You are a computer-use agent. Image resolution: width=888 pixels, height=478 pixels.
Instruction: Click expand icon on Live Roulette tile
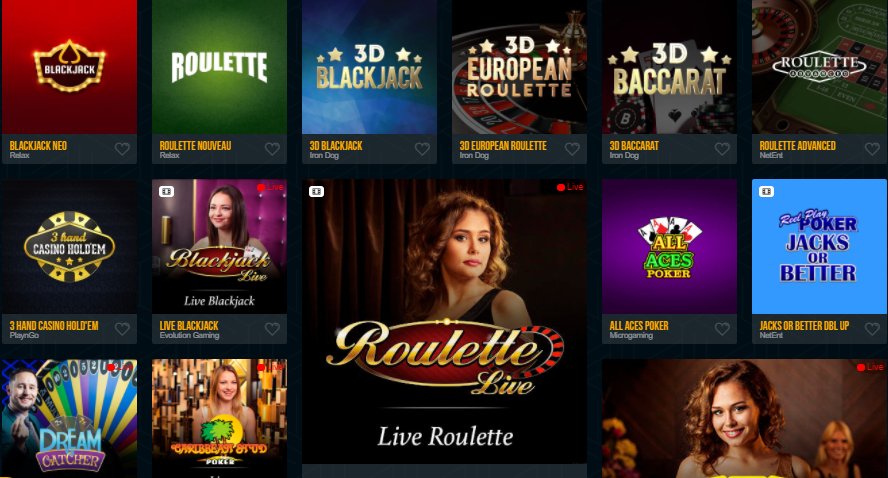pos(317,192)
